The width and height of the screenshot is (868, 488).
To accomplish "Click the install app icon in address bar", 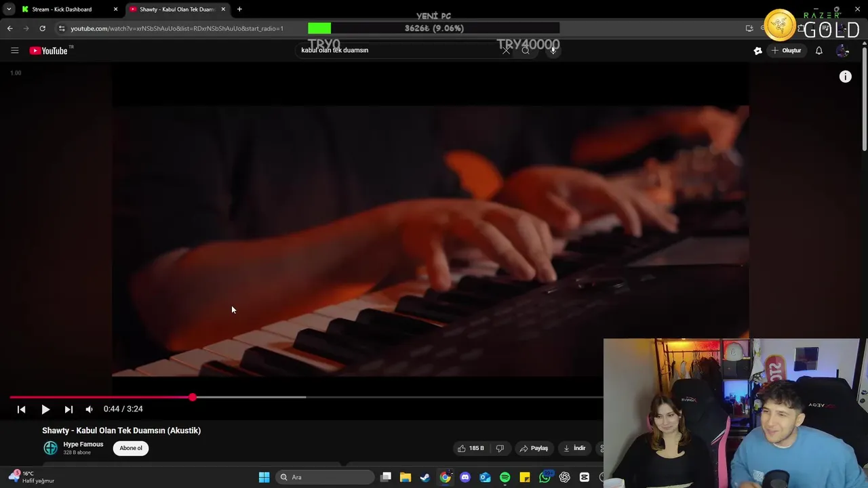I will [749, 28].
